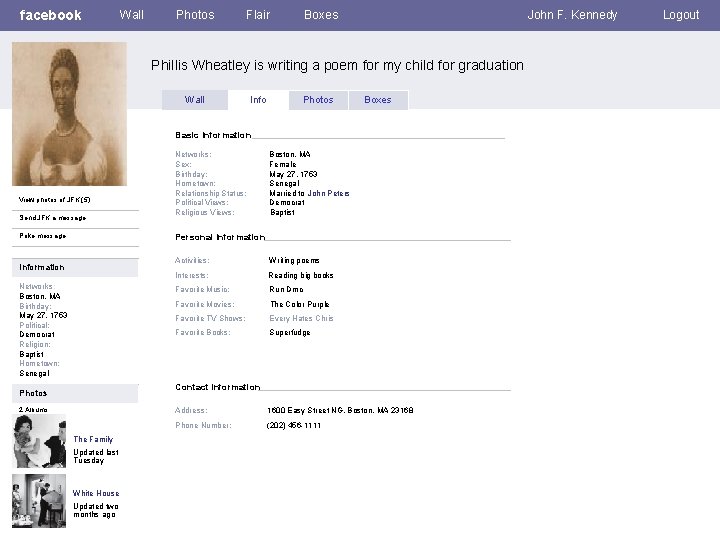Click View photos of JFK link
Image resolution: width=720 pixels, height=540 pixels.
click(55, 200)
